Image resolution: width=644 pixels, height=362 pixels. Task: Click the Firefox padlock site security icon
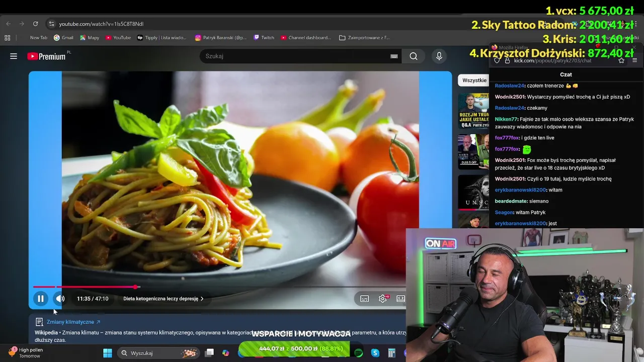coord(507,60)
